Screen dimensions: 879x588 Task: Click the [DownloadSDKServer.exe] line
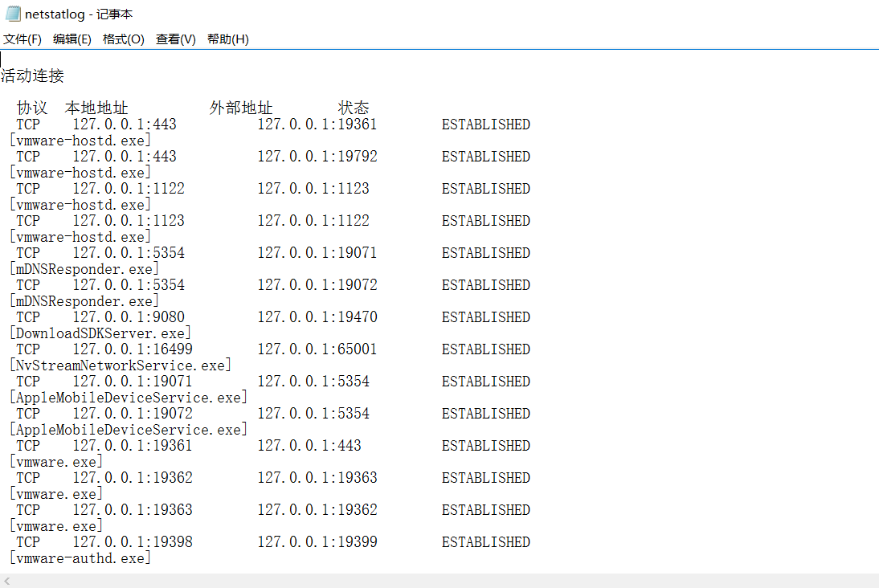100,333
